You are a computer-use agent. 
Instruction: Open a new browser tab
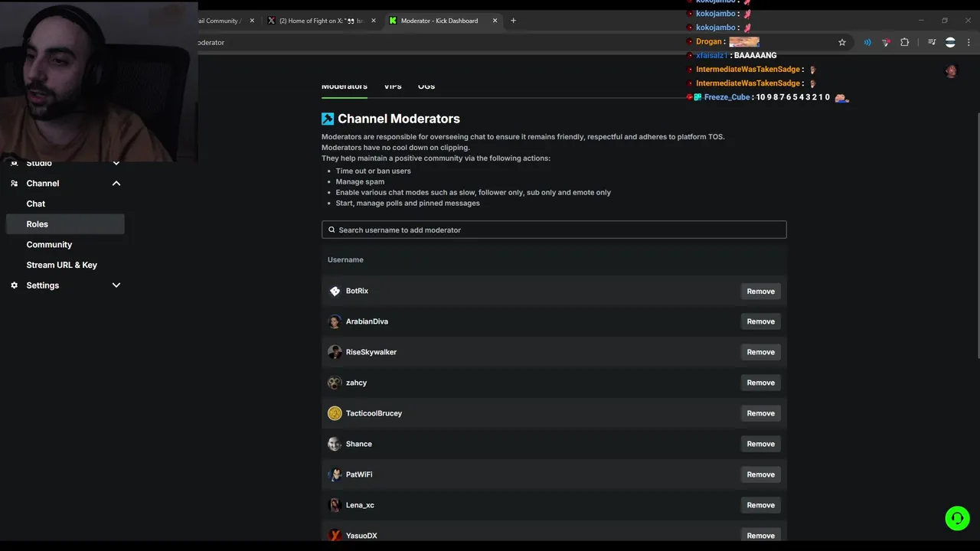tap(513, 21)
